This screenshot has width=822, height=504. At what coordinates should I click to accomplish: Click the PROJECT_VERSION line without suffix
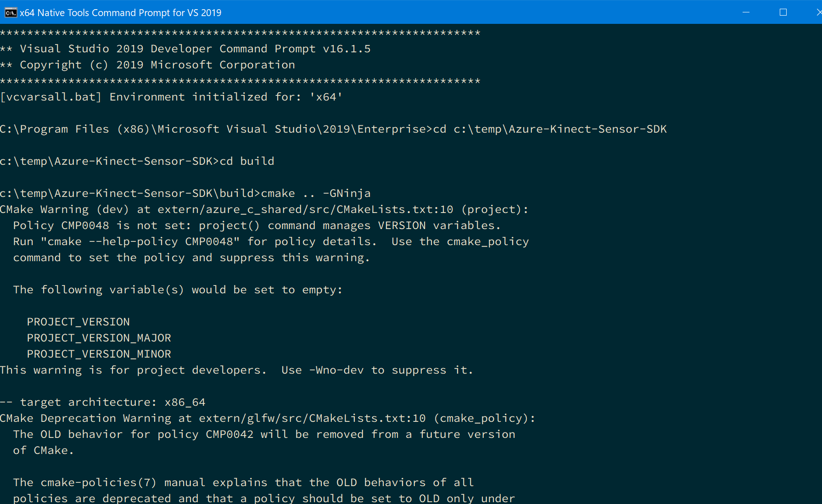pos(78,322)
